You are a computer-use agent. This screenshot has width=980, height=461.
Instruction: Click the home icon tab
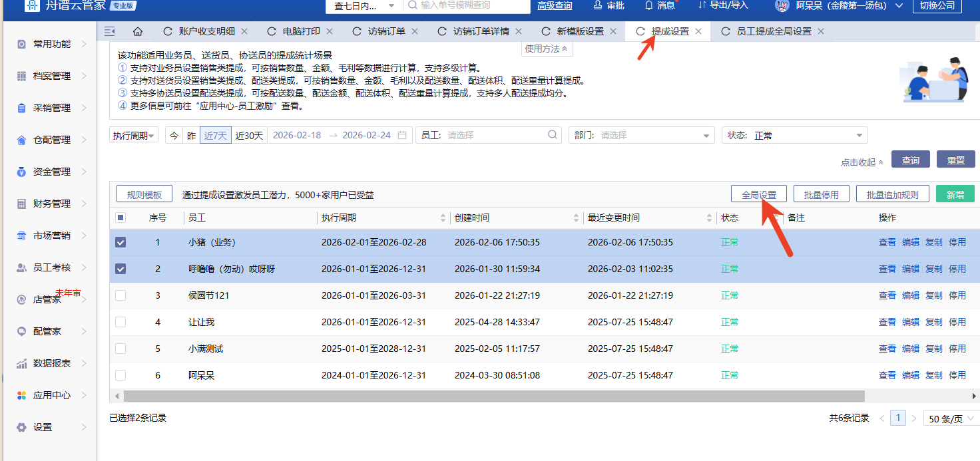click(x=138, y=31)
